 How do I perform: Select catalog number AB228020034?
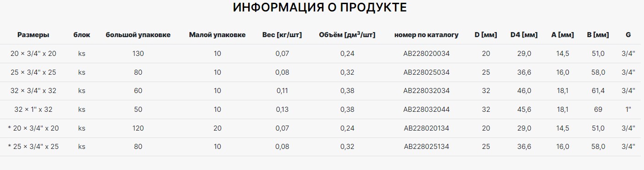pos(426,54)
